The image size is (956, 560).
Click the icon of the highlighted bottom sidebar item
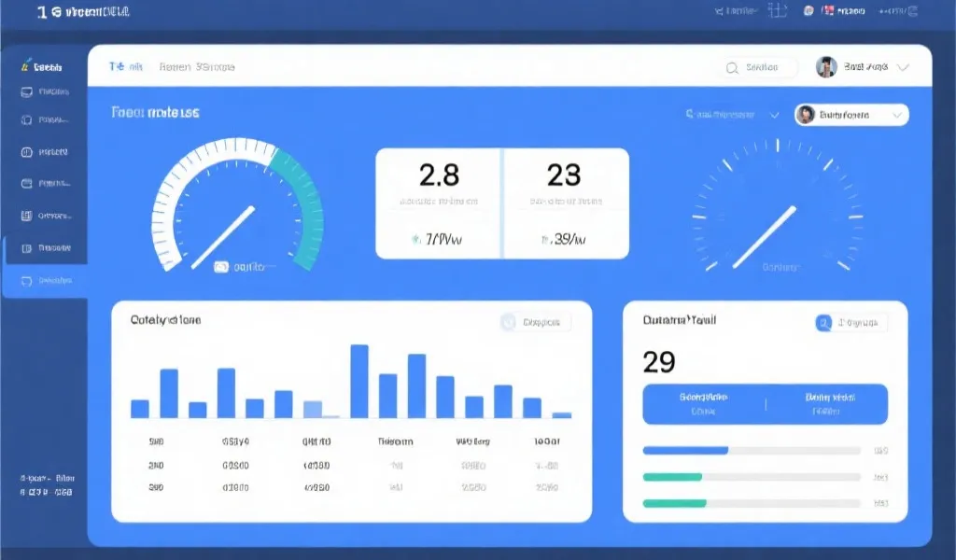click(26, 280)
